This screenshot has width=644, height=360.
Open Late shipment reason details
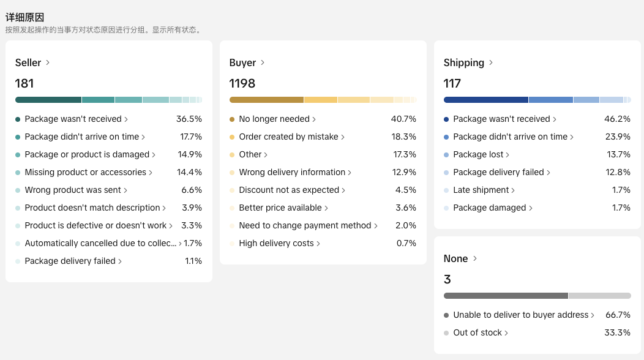pyautogui.click(x=484, y=190)
